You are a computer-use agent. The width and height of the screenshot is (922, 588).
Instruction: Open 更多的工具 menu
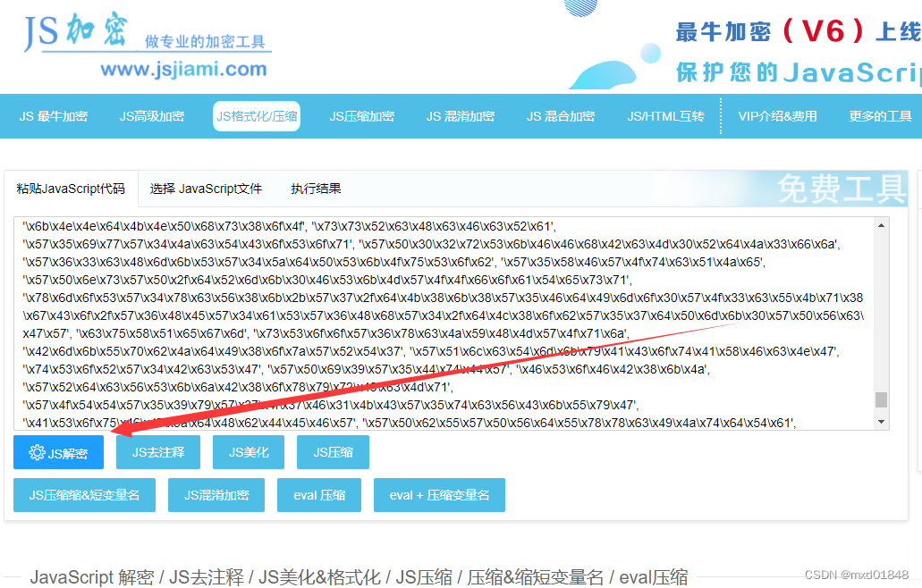[880, 116]
